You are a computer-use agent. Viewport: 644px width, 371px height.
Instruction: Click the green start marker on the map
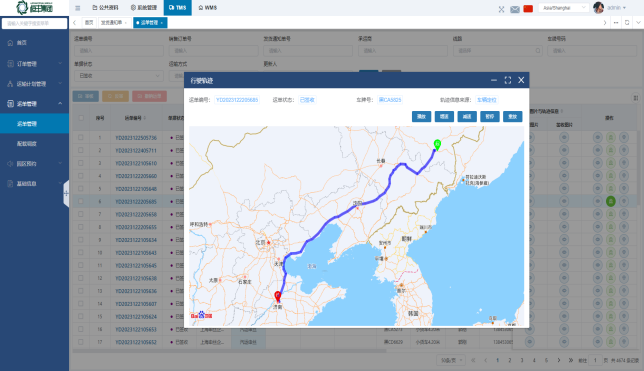(x=437, y=145)
